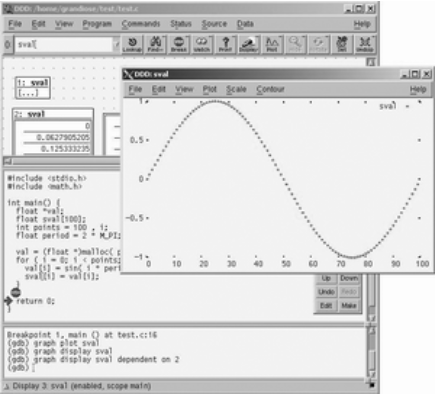Click the Set toolbar icon
This screenshot has width=440, height=396.
[342, 44]
